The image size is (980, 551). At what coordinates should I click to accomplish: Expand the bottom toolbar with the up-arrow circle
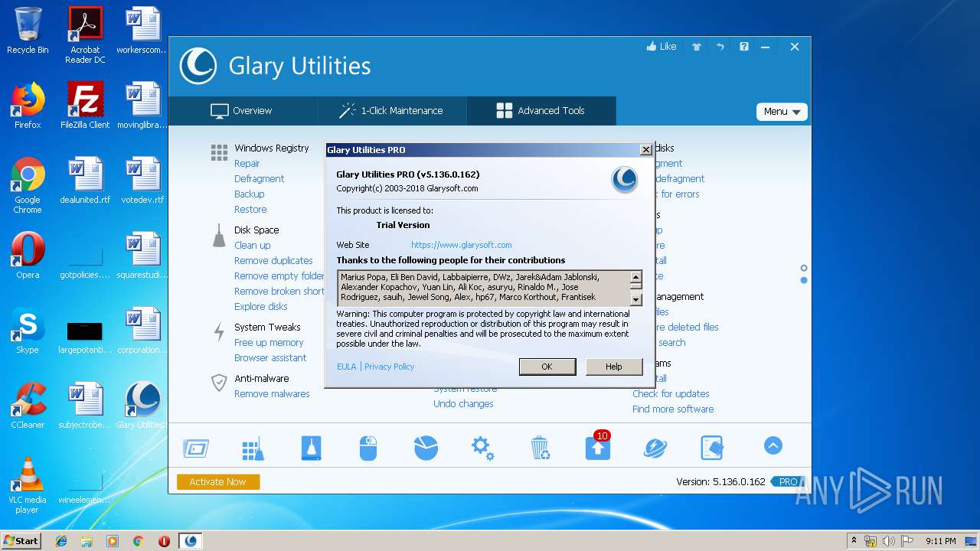[773, 445]
